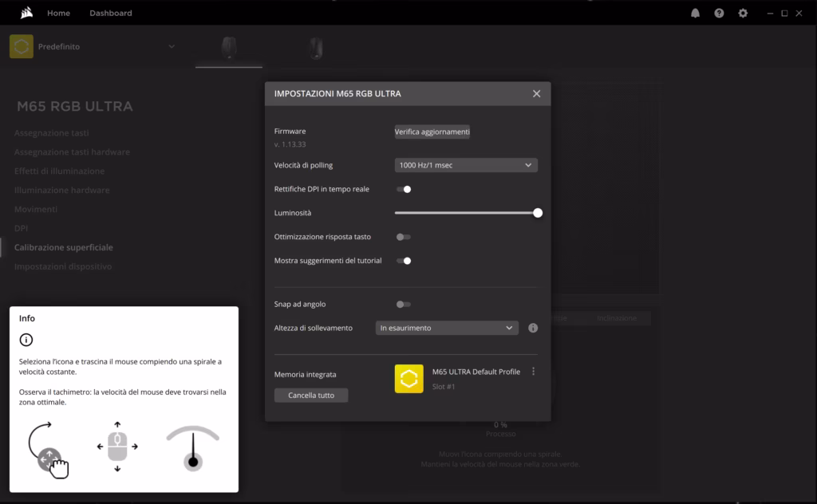This screenshot has height=504, width=817.
Task: Click the speedometer gauge illustration
Action: coord(193,448)
